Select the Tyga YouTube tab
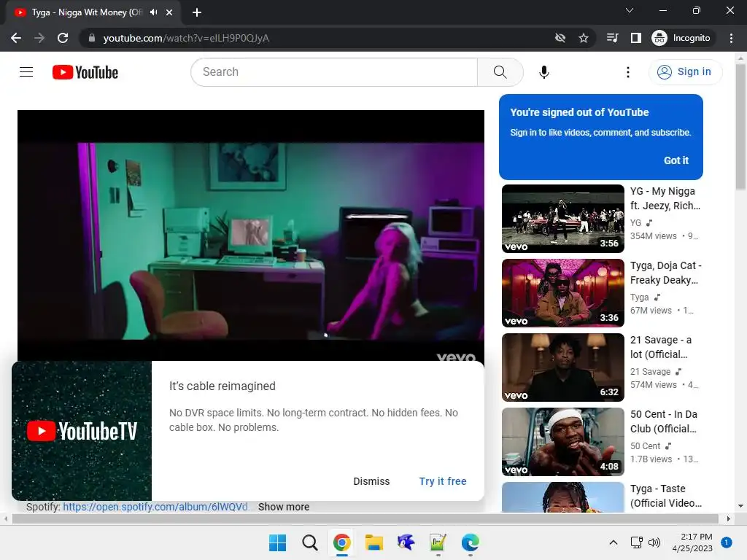Viewport: 747px width, 560px height. (87, 12)
